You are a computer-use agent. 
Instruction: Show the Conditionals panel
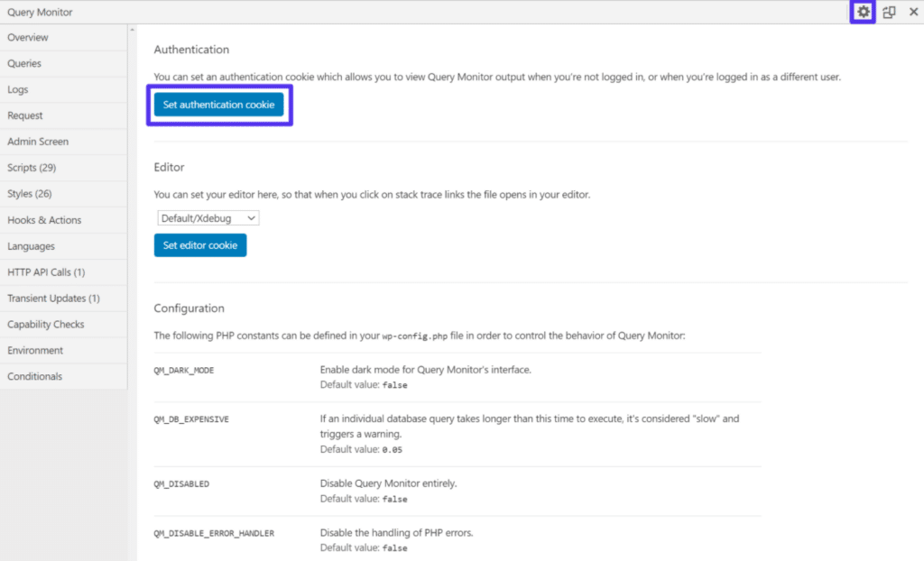(34, 376)
